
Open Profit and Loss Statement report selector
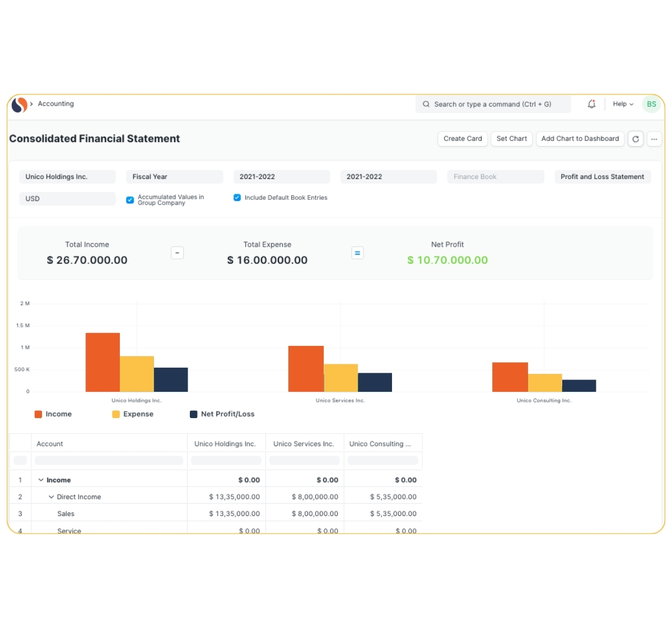tap(602, 177)
